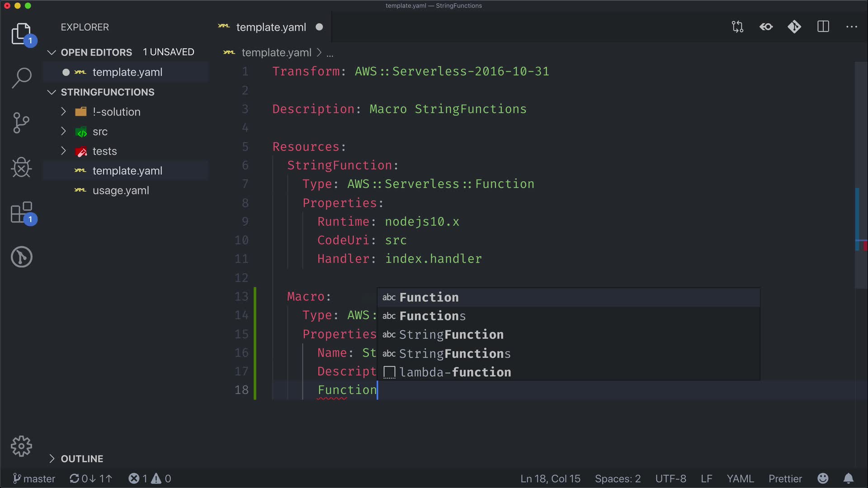This screenshot has width=868, height=488.
Task: Choose the StringFunctions autocomplete suggestion
Action: (455, 353)
